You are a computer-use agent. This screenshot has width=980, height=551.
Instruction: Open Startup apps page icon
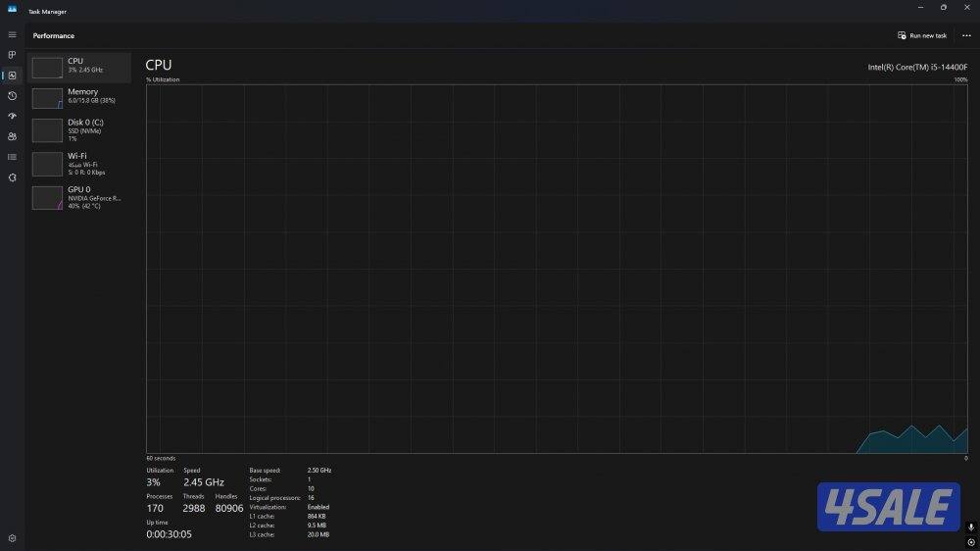tap(12, 116)
